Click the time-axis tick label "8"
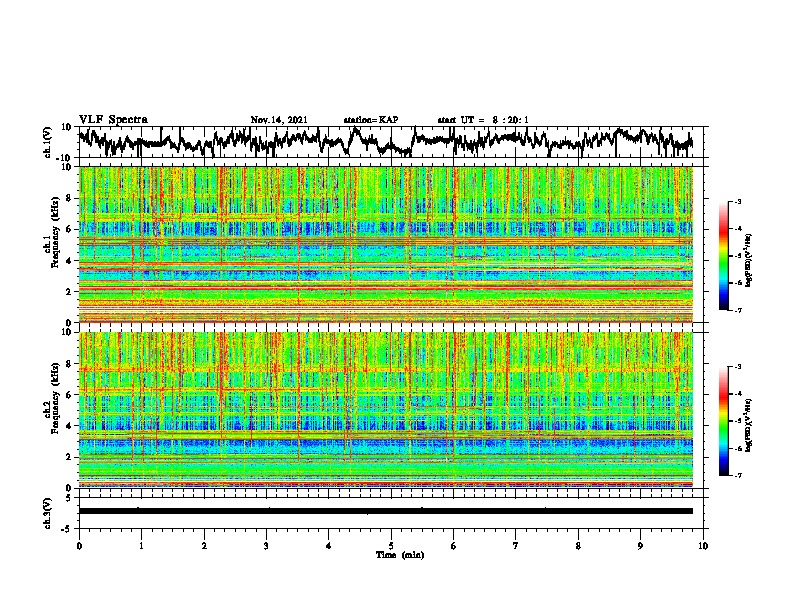The height and width of the screenshot is (612, 792). pos(578,546)
